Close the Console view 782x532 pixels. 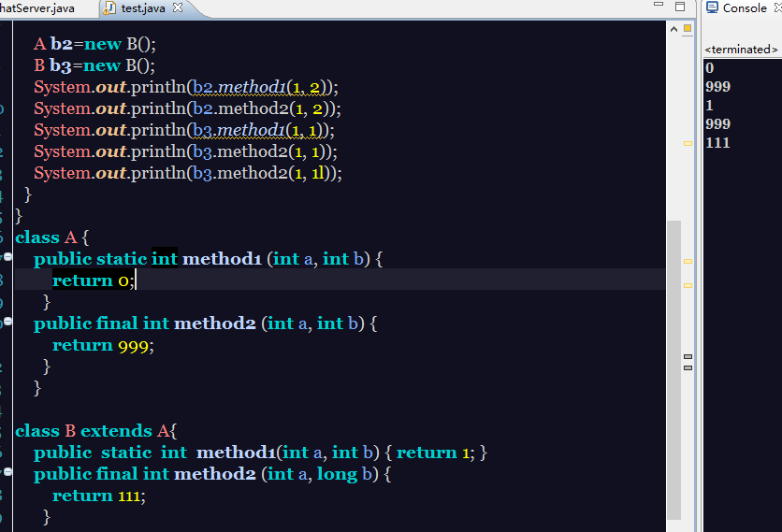click(x=775, y=8)
